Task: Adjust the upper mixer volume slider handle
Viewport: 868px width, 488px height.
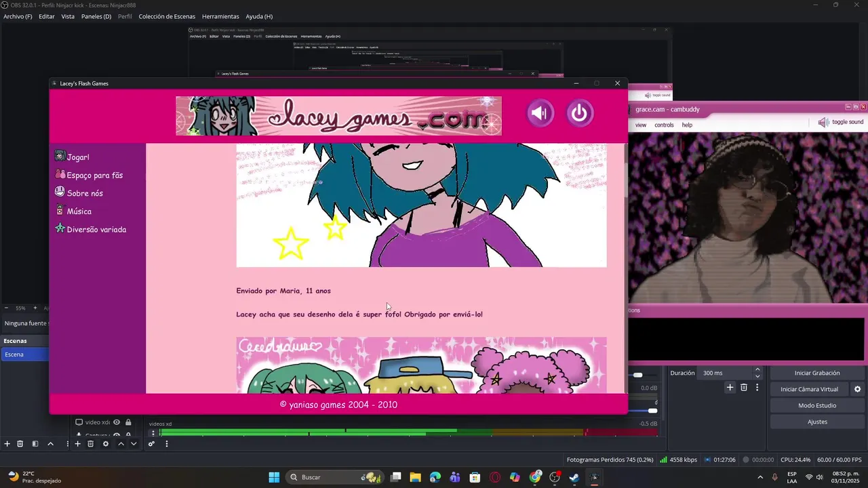Action: [x=637, y=375]
